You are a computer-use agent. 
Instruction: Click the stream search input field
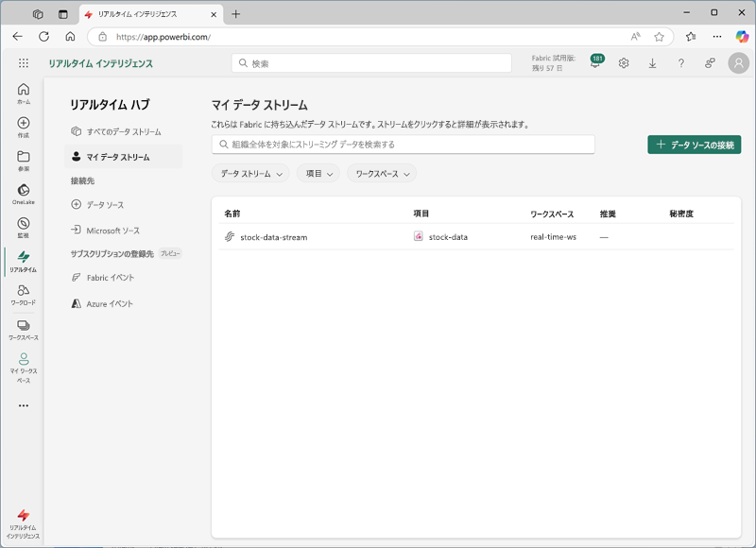pyautogui.click(x=404, y=145)
